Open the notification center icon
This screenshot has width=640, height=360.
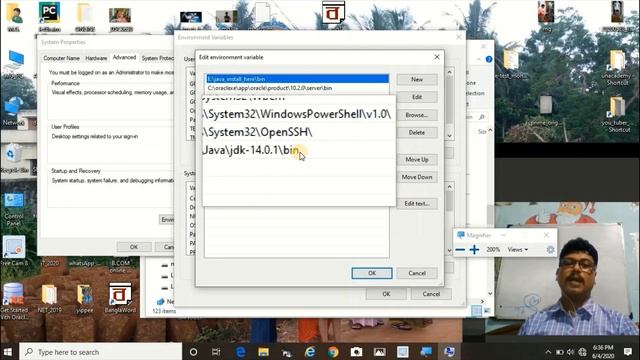(628, 352)
